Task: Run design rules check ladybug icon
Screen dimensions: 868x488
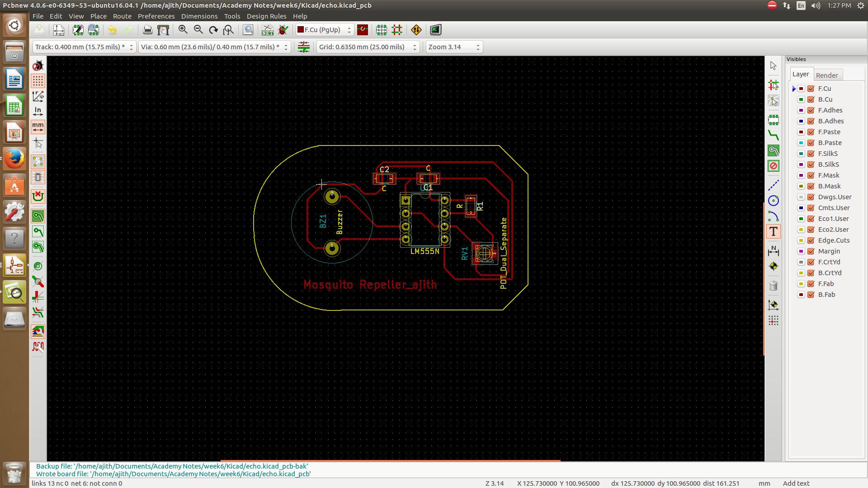Action: pyautogui.click(x=283, y=30)
